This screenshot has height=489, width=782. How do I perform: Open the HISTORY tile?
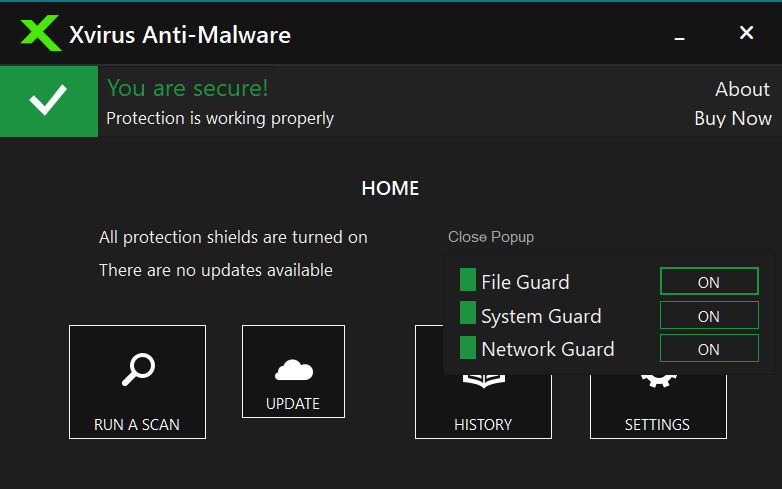click(x=483, y=424)
